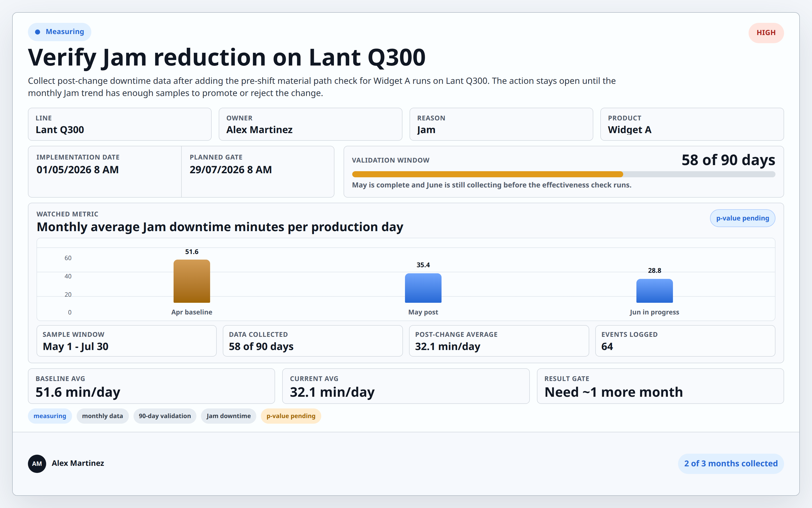Select the REASON Jam field

pyautogui.click(x=501, y=124)
